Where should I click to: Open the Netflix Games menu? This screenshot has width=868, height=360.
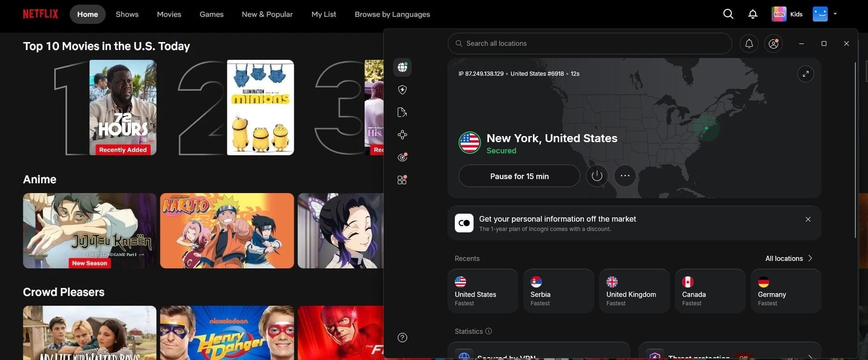pos(212,14)
